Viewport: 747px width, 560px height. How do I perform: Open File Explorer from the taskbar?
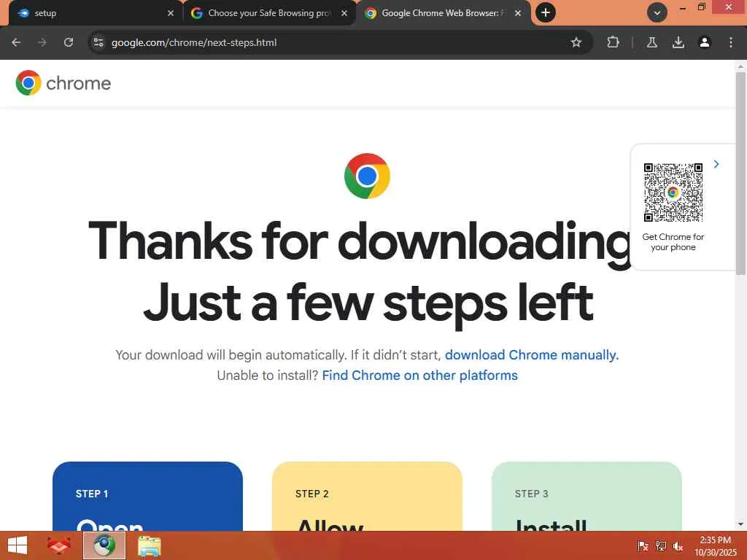[149, 546]
